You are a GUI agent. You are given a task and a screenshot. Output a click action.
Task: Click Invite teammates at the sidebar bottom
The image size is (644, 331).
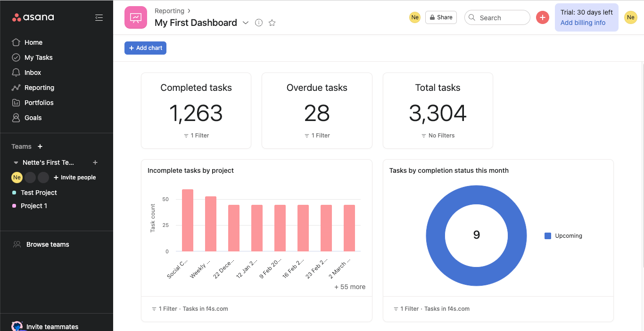52,327
